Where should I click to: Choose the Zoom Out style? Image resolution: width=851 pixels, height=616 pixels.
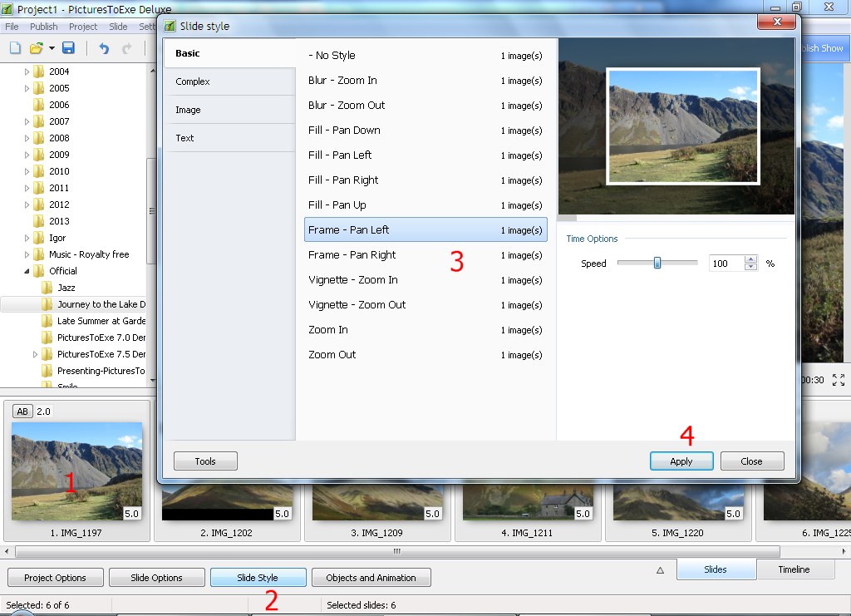[425, 355]
